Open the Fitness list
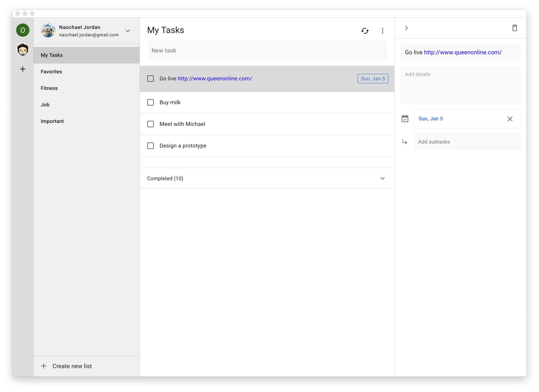This screenshot has height=392, width=539. (86, 88)
